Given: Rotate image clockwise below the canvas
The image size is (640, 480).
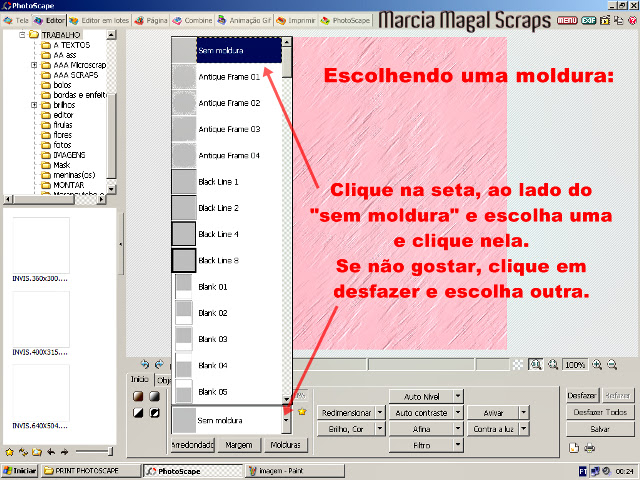Looking at the screenshot, I should tap(159, 364).
